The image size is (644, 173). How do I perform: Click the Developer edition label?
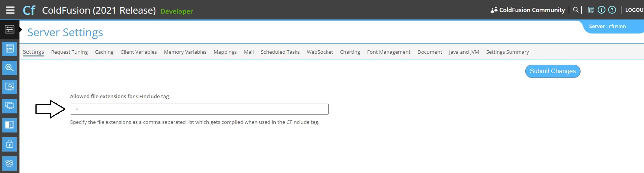[177, 11]
